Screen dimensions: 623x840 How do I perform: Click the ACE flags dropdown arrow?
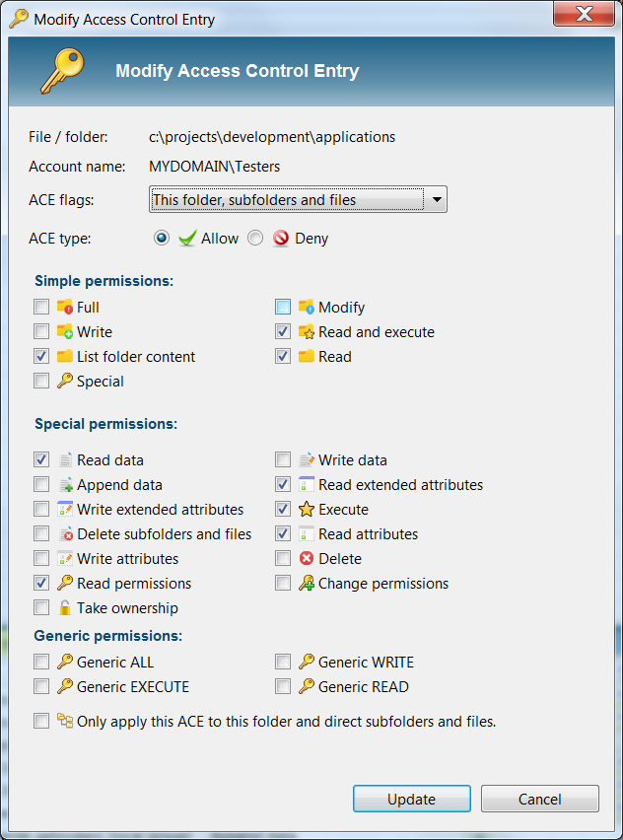[437, 199]
